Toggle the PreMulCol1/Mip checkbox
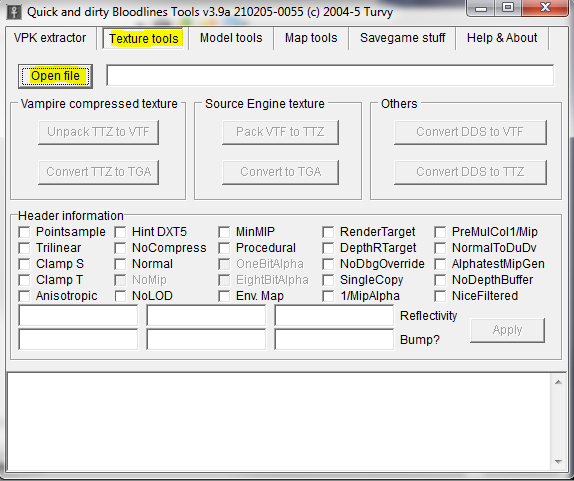This screenshot has height=481, width=574. (x=440, y=232)
